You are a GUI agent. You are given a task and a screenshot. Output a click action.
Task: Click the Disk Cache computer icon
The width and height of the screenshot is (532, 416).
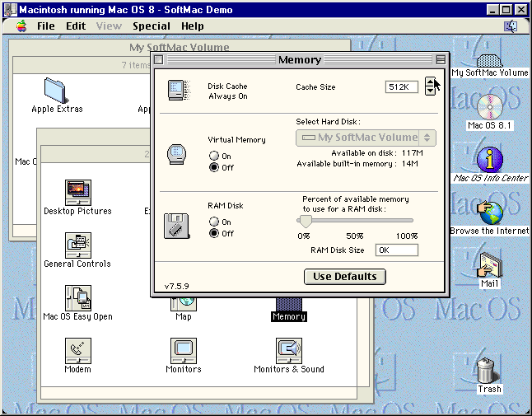[x=180, y=91]
